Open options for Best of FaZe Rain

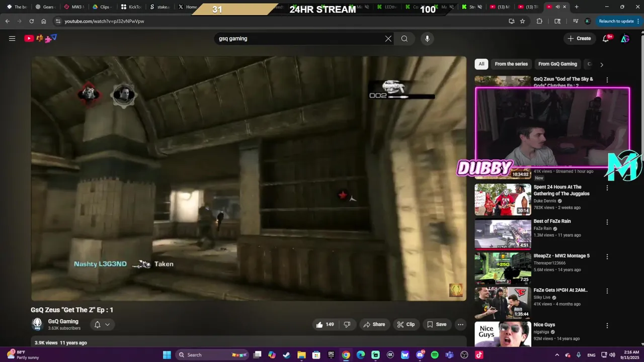607,222
